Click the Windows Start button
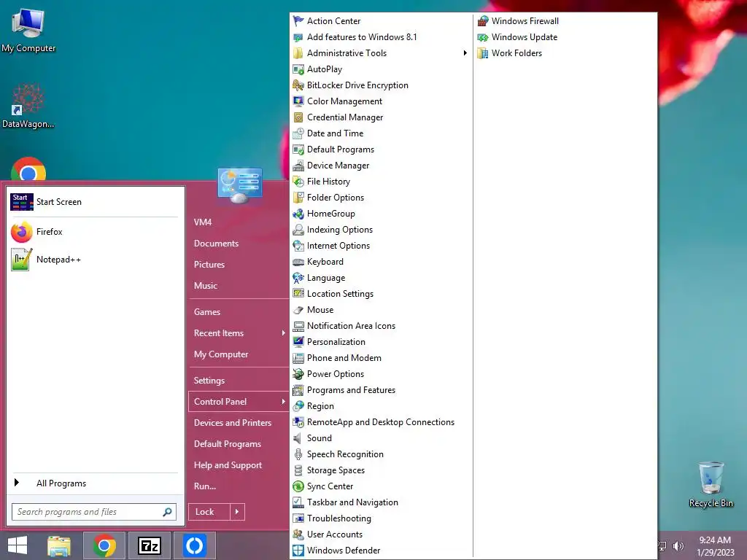The image size is (747, 560). click(18, 545)
